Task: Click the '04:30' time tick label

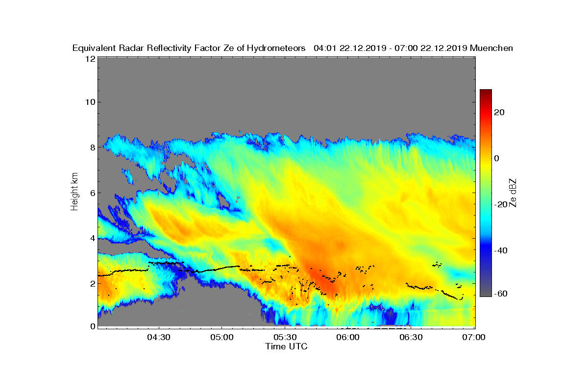Action: coord(158,337)
